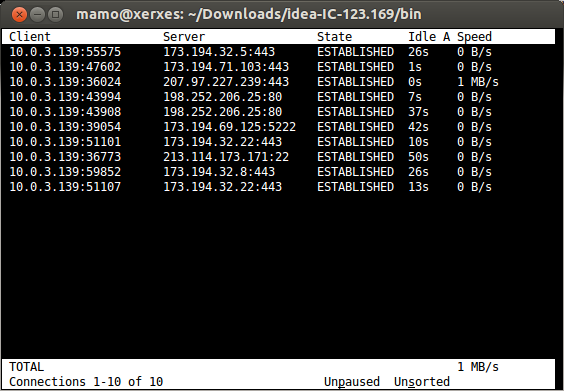Click the 50s idle value
This screenshot has height=391, width=564.
click(x=418, y=157)
